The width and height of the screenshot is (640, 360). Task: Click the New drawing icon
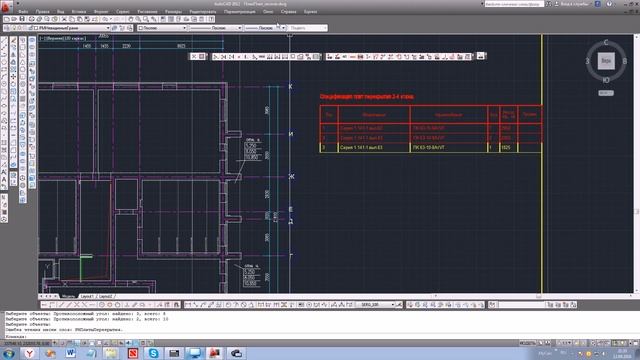[x=7, y=19]
